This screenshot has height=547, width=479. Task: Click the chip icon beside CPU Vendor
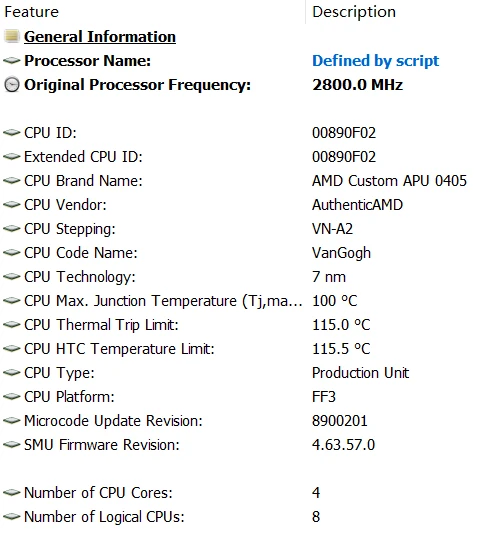12,204
